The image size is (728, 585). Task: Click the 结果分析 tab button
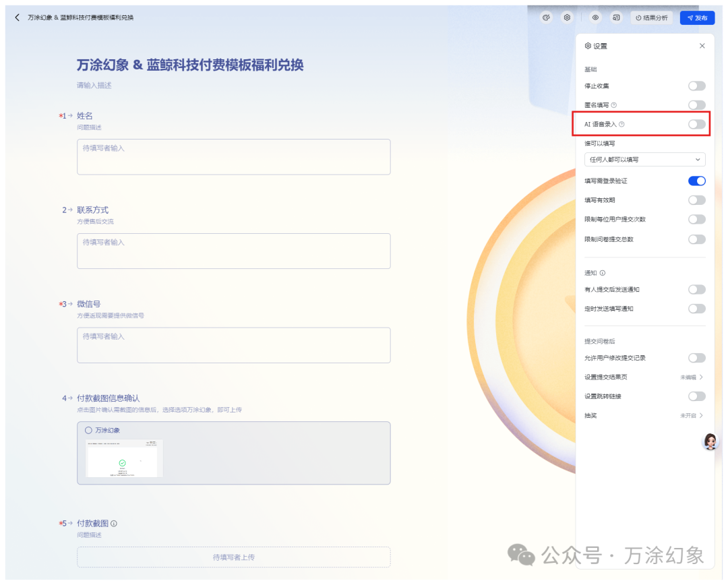click(x=653, y=18)
